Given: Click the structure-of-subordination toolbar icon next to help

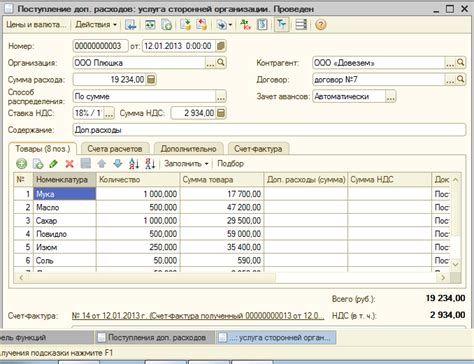Looking at the screenshot, I should 301,25.
